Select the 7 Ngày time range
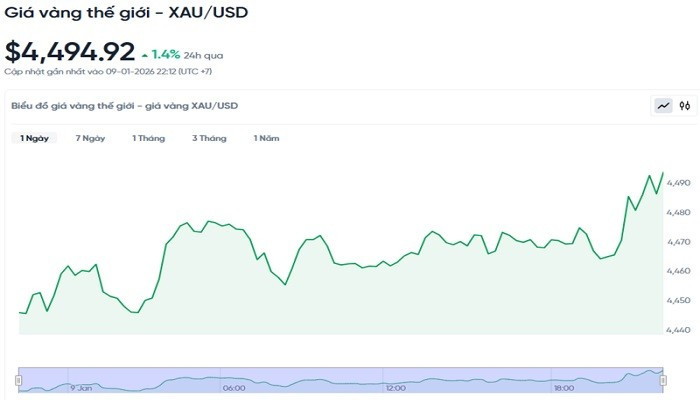This screenshot has height=400, width=700. (90, 138)
